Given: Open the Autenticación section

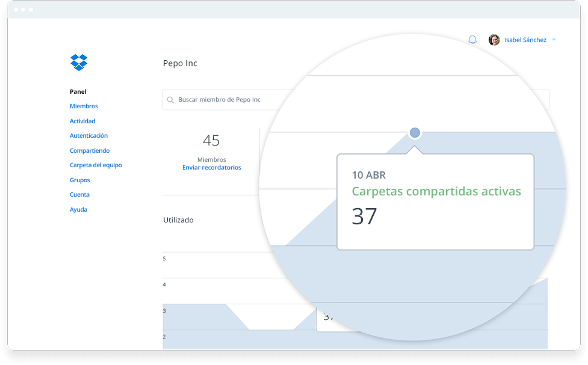Looking at the screenshot, I should (88, 135).
